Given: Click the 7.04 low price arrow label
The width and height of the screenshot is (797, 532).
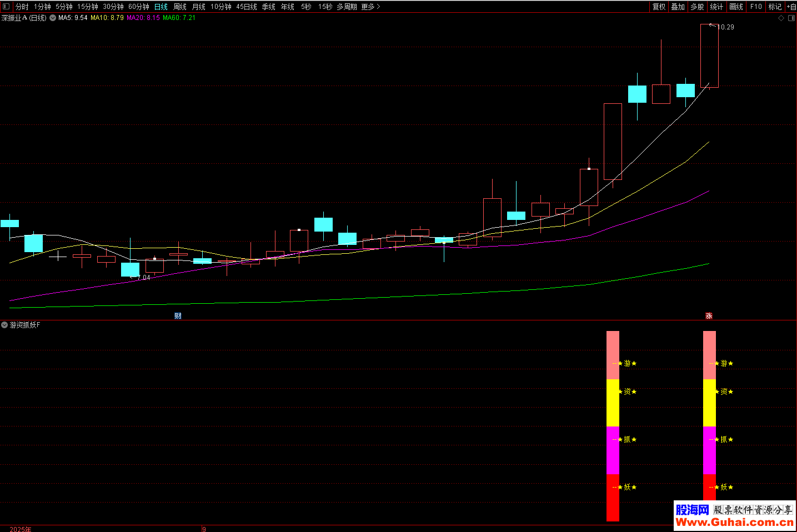Looking at the screenshot, I should tap(143, 278).
